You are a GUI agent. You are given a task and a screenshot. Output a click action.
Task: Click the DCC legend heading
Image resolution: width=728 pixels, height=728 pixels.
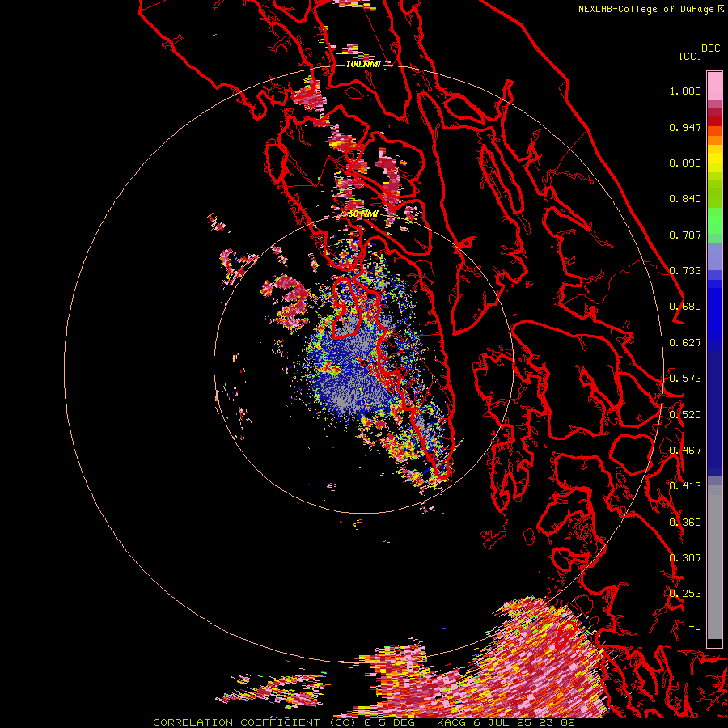(711, 49)
